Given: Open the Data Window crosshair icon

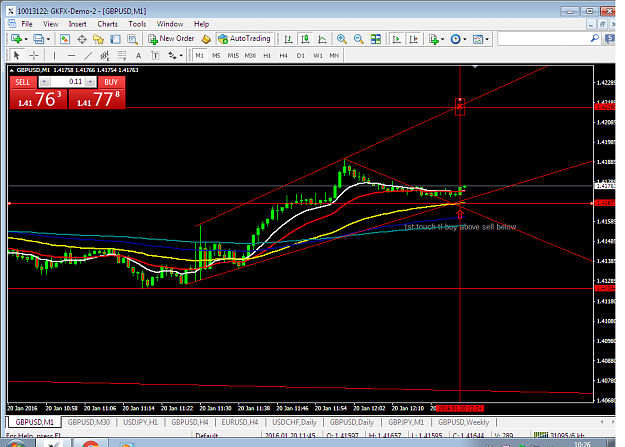Looking at the screenshot, I should pyautogui.click(x=82, y=39).
